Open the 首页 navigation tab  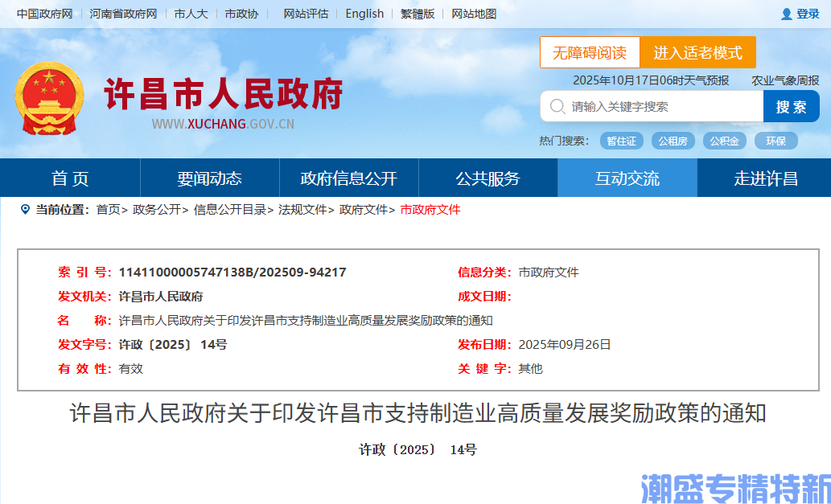70,178
